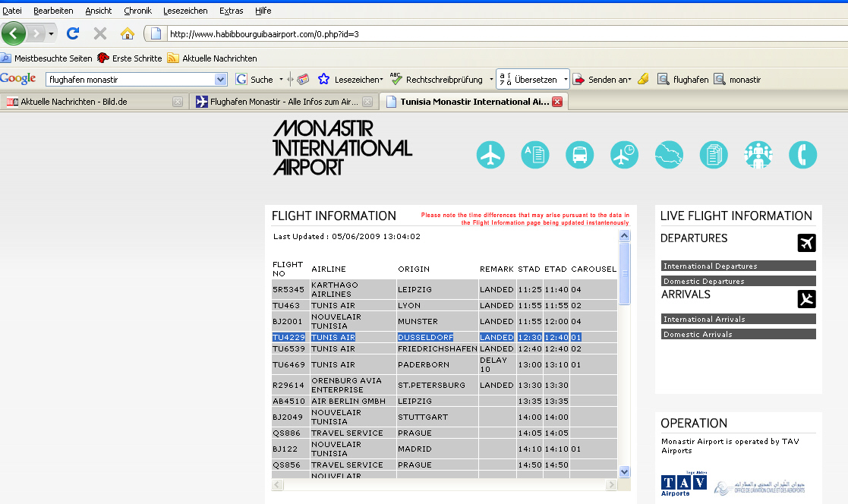Click the Google toolbar logo
This screenshot has width=848, height=504.
18,79
